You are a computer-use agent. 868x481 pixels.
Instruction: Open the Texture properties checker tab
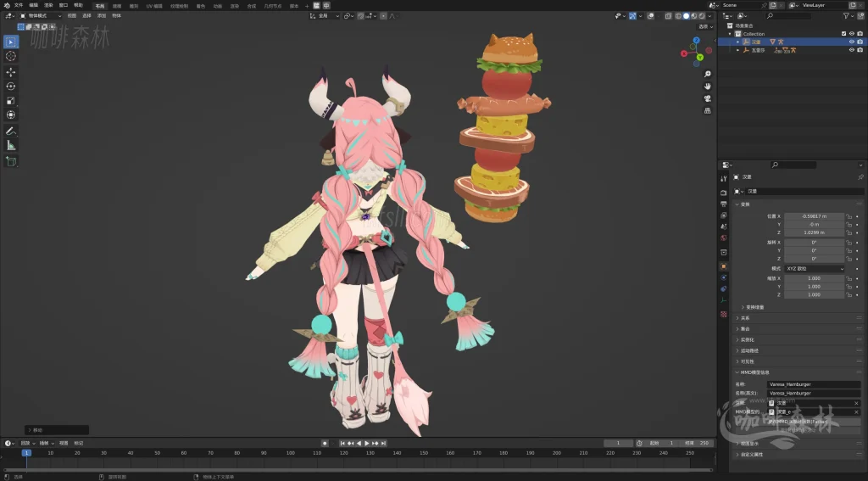pyautogui.click(x=724, y=314)
